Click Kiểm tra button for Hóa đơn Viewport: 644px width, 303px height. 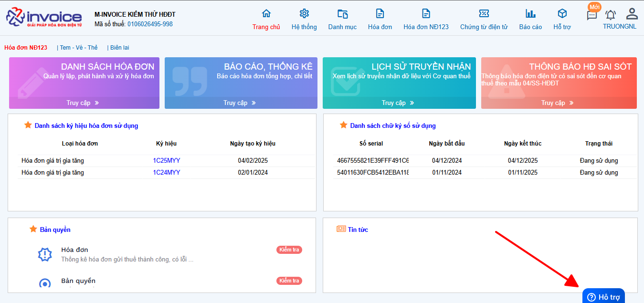coord(289,250)
